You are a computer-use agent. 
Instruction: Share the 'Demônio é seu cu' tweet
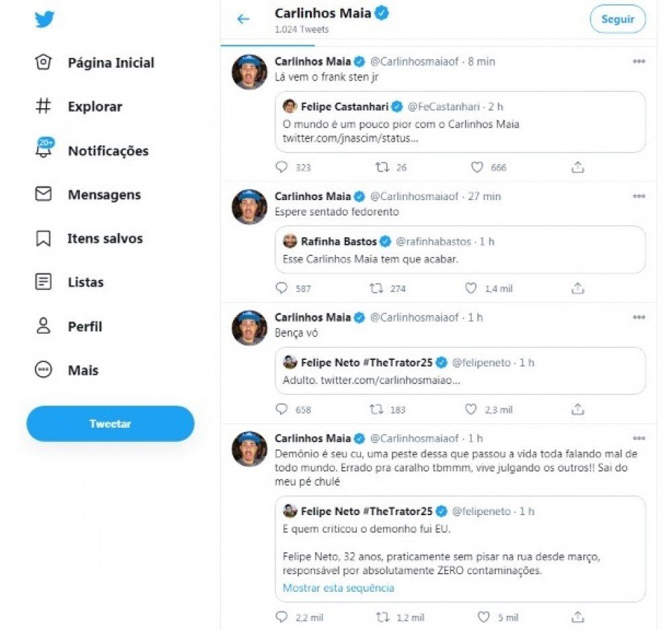coord(578,617)
